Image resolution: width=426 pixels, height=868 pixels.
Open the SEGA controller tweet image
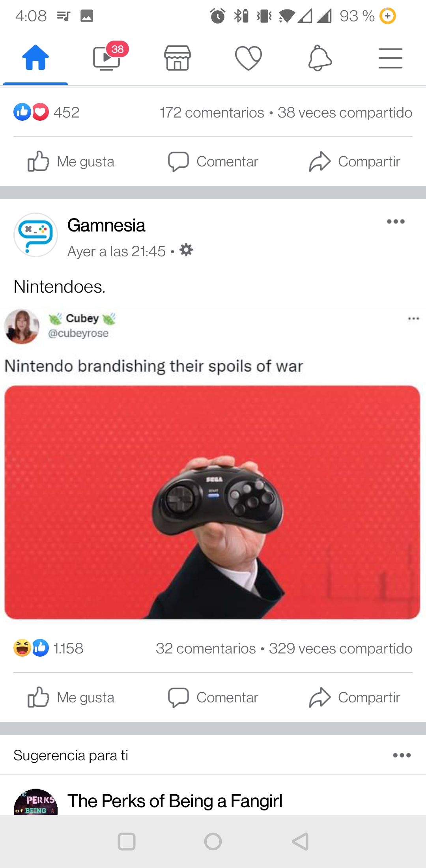pos(212,502)
